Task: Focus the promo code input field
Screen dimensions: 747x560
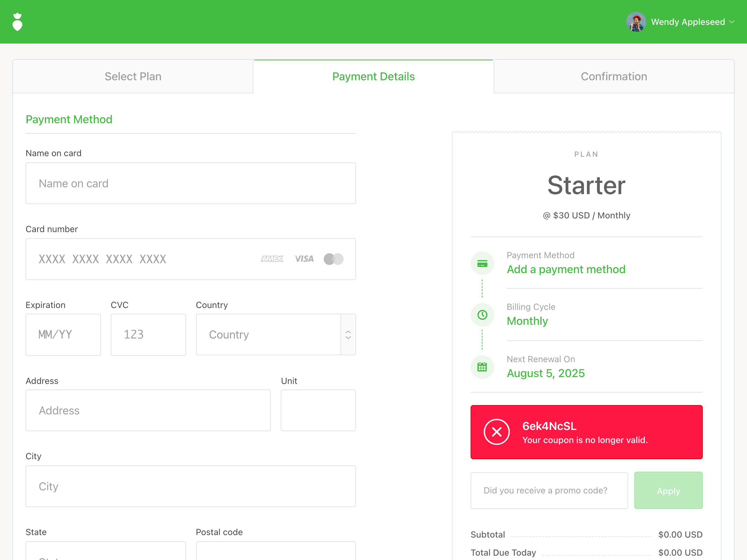Action: (x=549, y=490)
